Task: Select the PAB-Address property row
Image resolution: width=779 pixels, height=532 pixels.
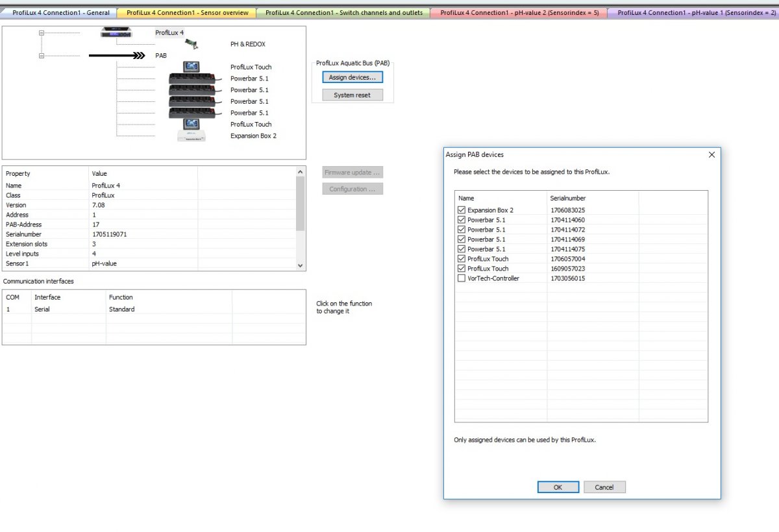Action: point(149,224)
